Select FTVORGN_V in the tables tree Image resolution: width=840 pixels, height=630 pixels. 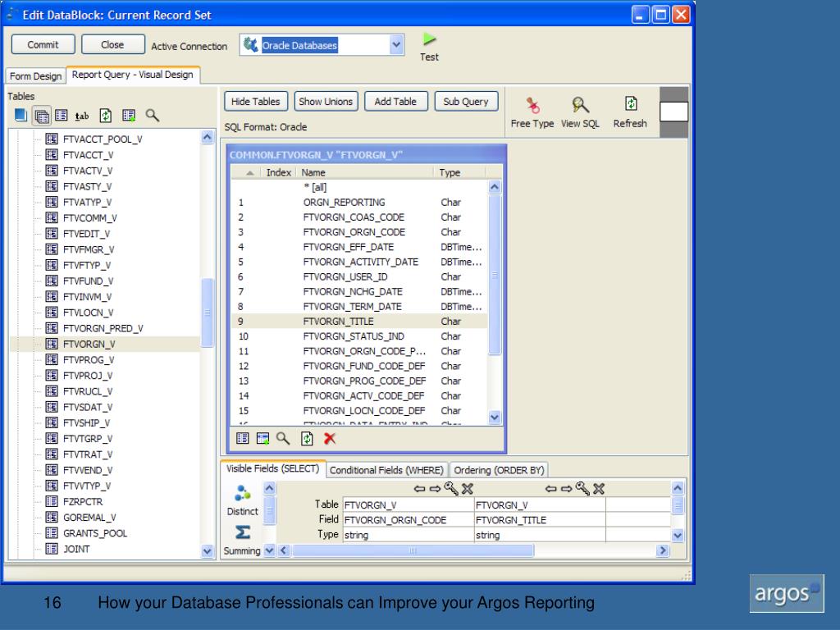click(89, 344)
